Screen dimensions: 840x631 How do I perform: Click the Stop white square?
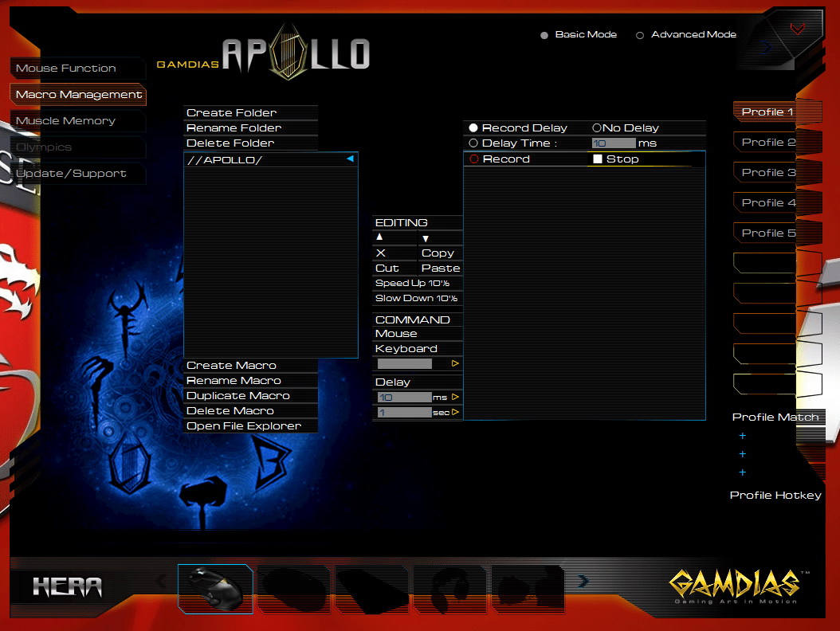click(598, 159)
